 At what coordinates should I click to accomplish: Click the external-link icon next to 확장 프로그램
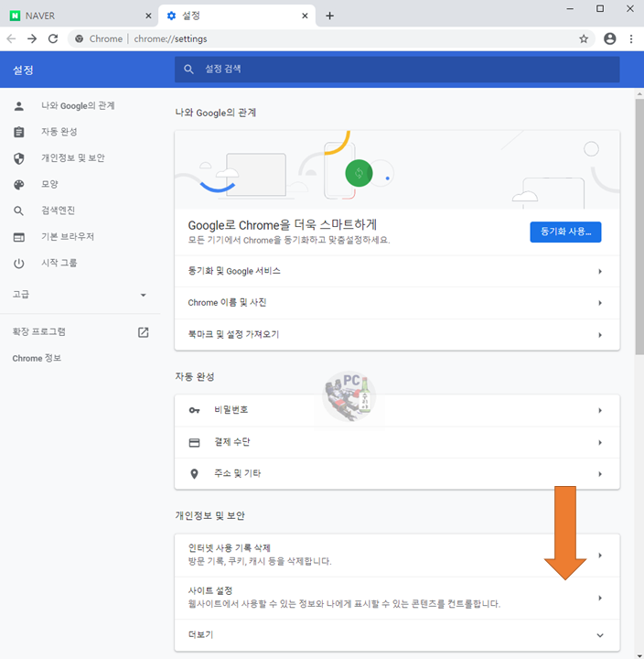point(144,332)
